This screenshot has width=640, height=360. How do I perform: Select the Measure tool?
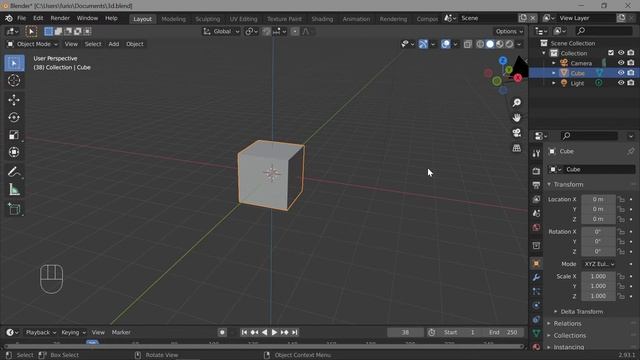pyautogui.click(x=14, y=190)
